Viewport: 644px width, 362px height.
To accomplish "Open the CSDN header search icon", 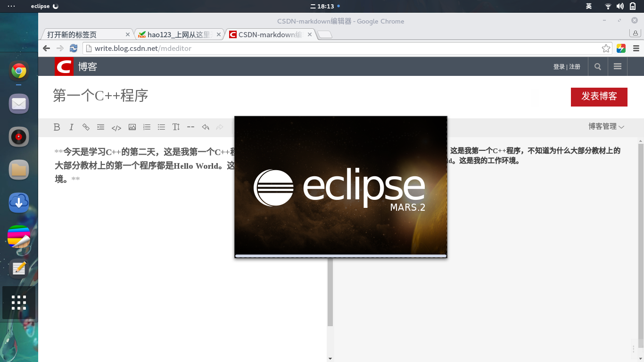I will point(598,66).
